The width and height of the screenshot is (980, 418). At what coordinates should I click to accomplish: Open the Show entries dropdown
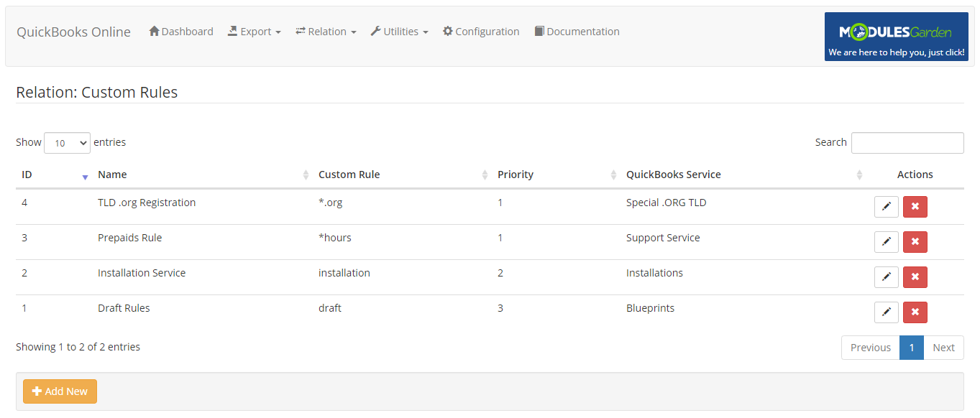pyautogui.click(x=67, y=142)
